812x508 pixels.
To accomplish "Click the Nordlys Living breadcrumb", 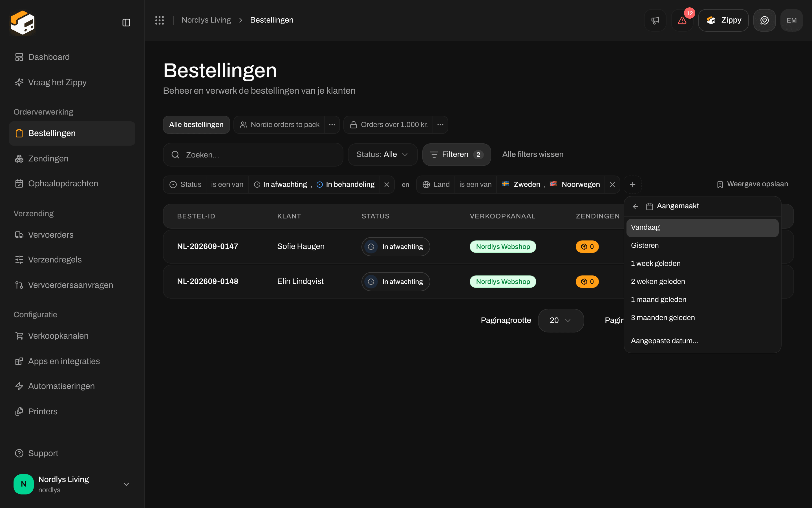I will tap(206, 20).
